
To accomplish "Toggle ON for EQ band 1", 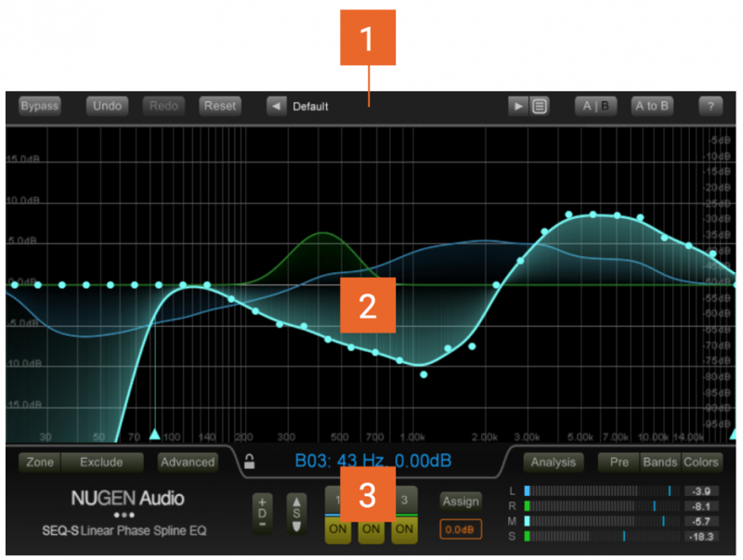I will tap(340, 529).
